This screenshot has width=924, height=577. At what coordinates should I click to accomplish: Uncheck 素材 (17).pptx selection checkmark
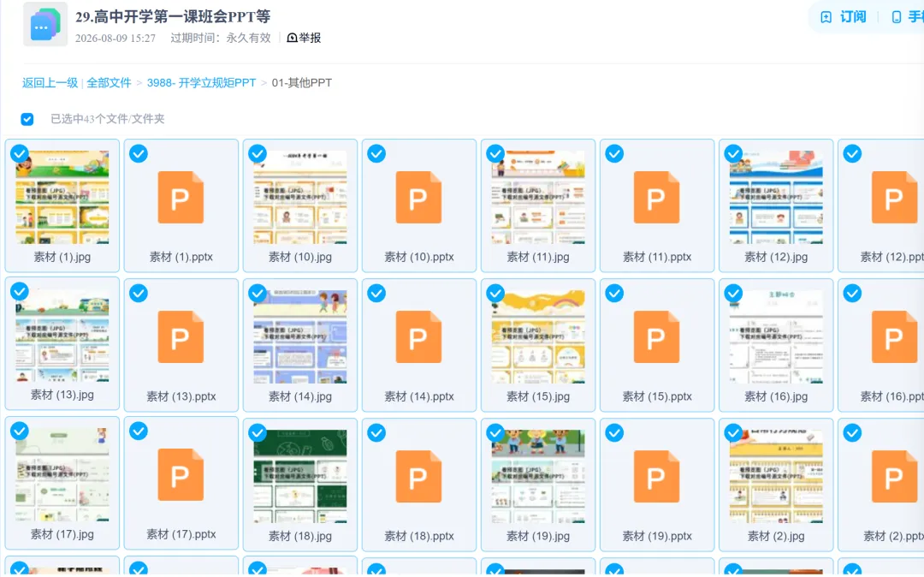[x=139, y=431]
